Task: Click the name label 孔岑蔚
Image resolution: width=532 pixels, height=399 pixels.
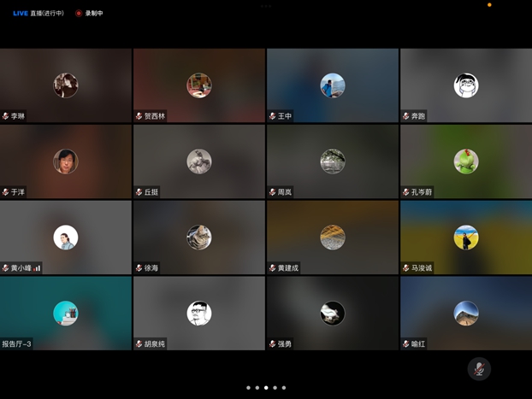Action: coord(422,192)
